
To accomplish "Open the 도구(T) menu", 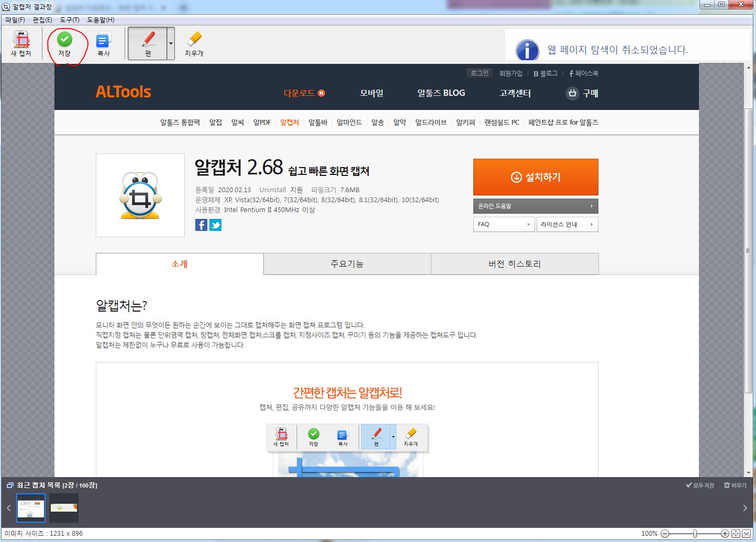I will (70, 20).
